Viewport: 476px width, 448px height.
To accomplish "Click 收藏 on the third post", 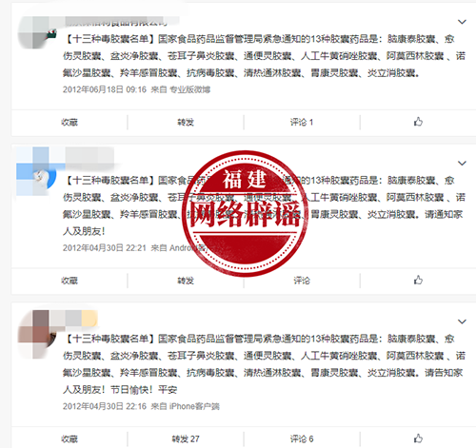I will coord(69,439).
